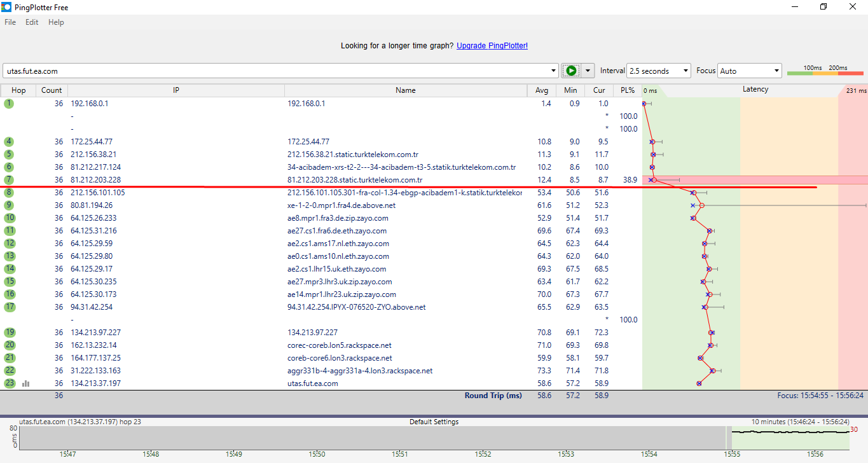The height and width of the screenshot is (463, 868).
Task: Select name 34-acibadem-xrs-t2-2 turktelekom hop 6
Action: point(401,167)
